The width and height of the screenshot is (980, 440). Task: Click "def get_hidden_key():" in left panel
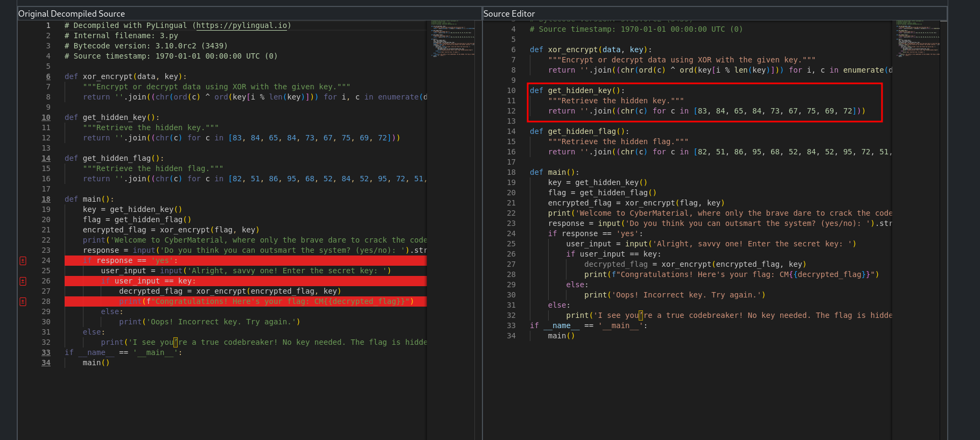[112, 117]
